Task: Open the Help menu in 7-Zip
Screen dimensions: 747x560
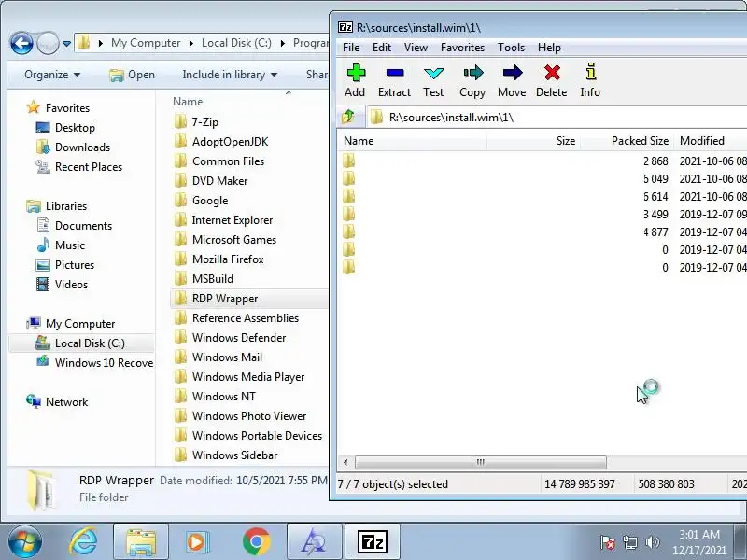Action: [549, 48]
